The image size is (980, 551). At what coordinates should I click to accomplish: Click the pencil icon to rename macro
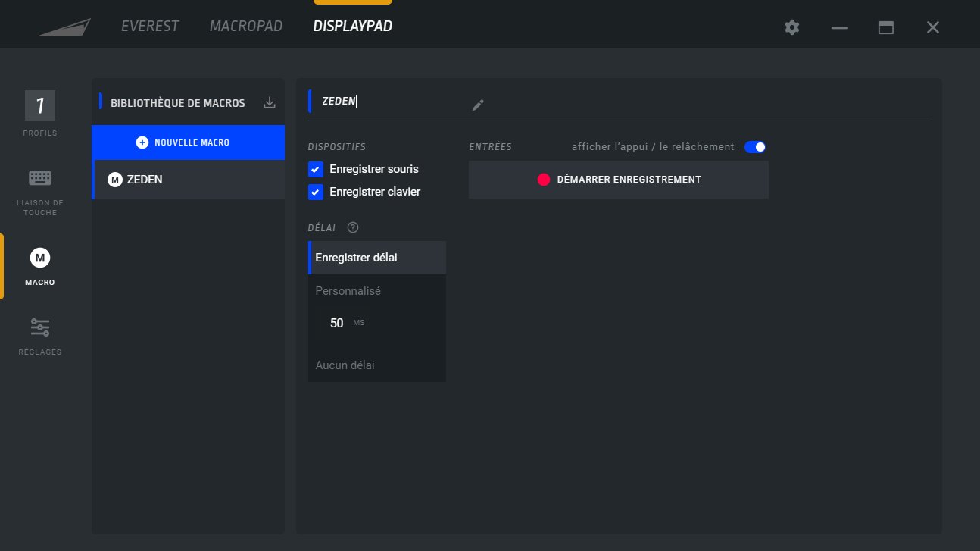477,105
